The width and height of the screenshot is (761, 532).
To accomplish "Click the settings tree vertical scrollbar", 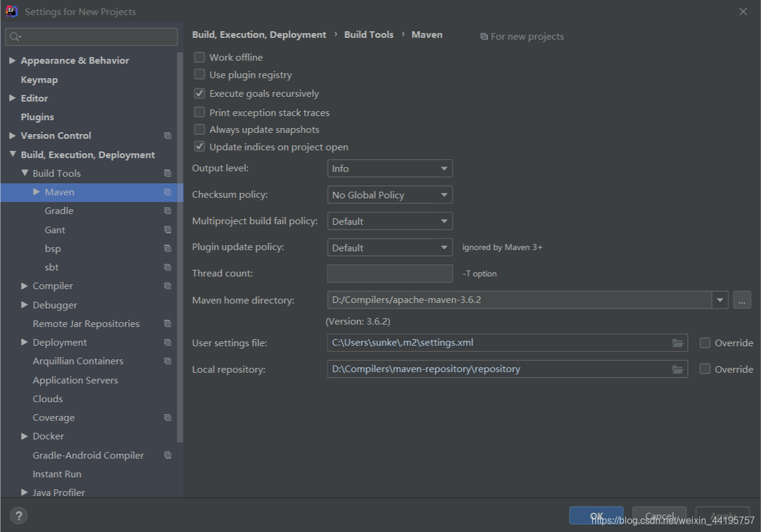I will tap(180, 246).
